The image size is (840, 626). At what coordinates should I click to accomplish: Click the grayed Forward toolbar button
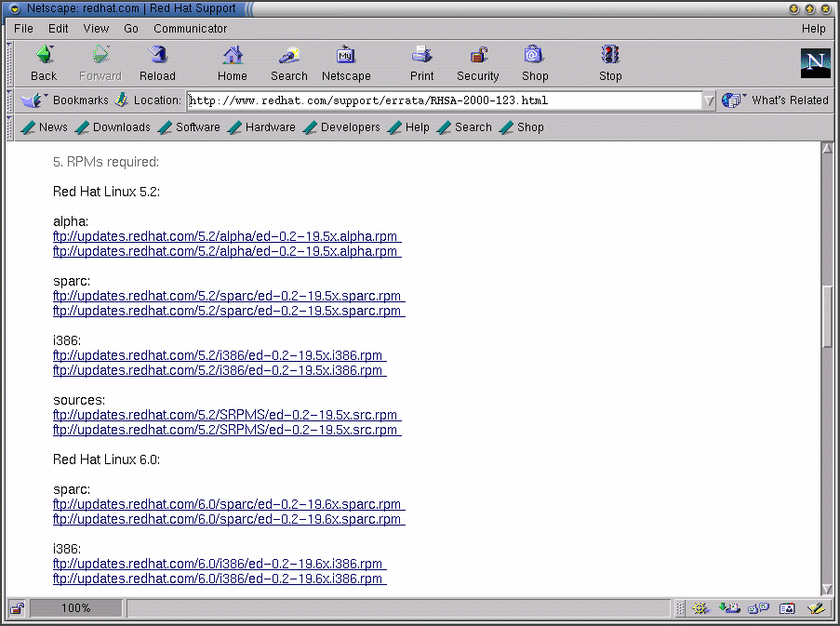[x=100, y=63]
